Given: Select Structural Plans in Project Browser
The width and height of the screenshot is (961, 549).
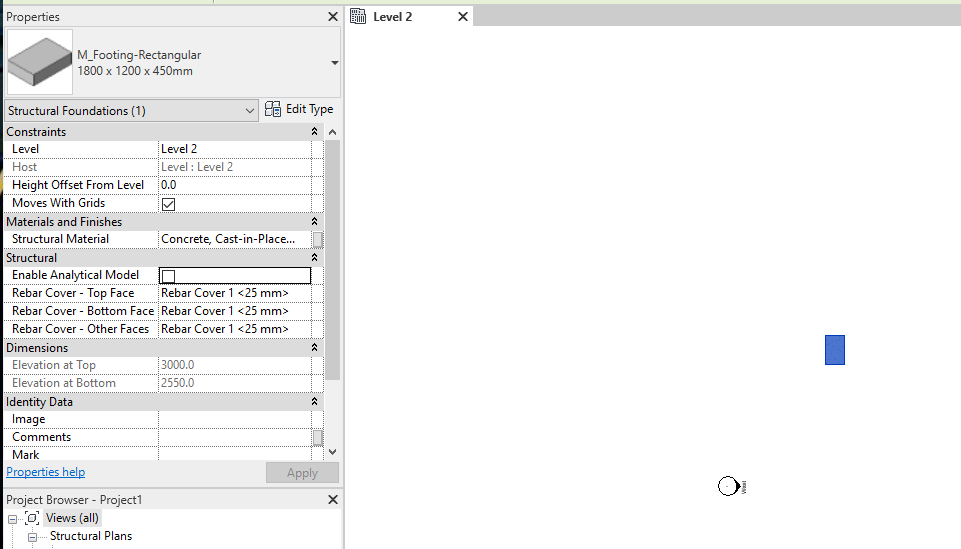Looking at the screenshot, I should (91, 536).
